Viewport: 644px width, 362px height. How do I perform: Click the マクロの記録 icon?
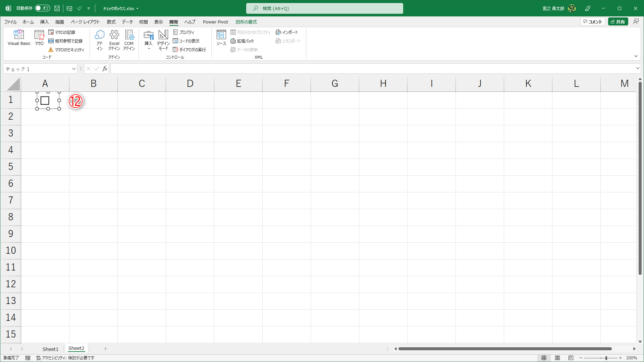point(64,32)
